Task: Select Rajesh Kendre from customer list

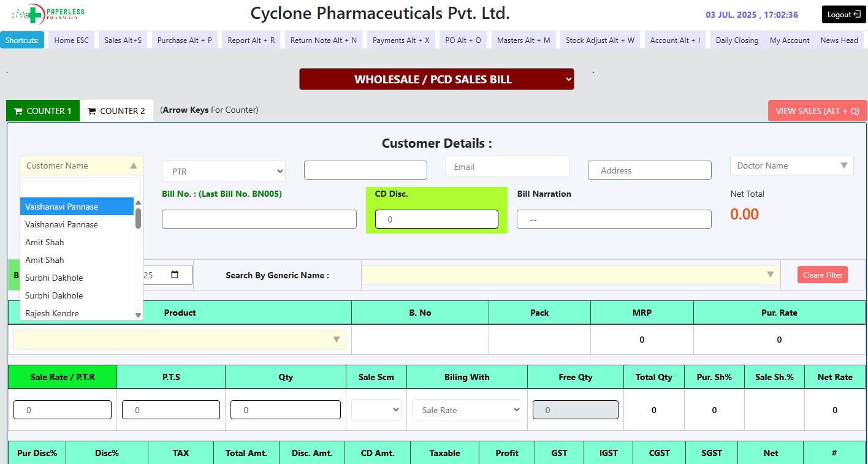Action: [x=52, y=313]
